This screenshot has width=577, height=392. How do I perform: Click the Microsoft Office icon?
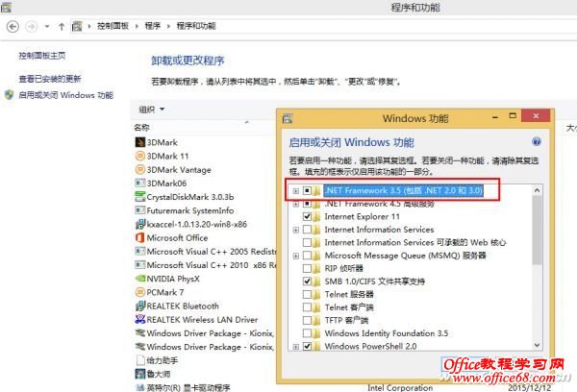coord(139,237)
